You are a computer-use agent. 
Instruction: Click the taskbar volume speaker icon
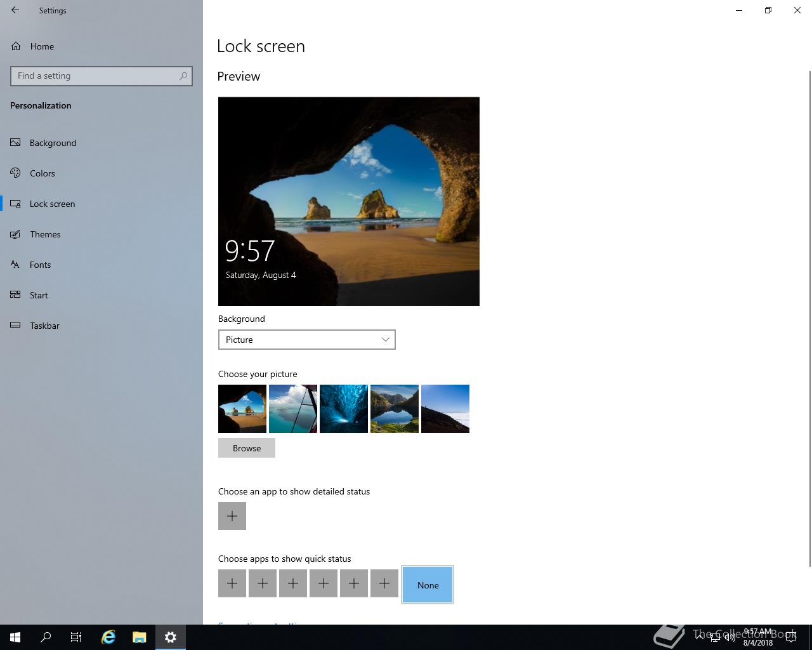point(730,637)
